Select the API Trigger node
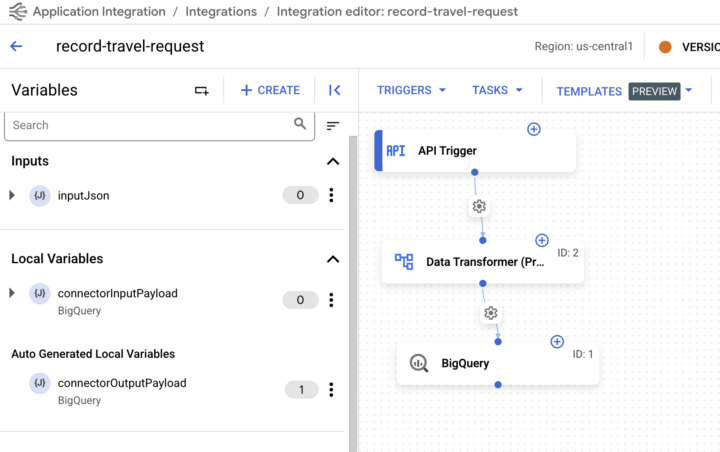Viewport: 720px width, 452px height. pos(475,151)
